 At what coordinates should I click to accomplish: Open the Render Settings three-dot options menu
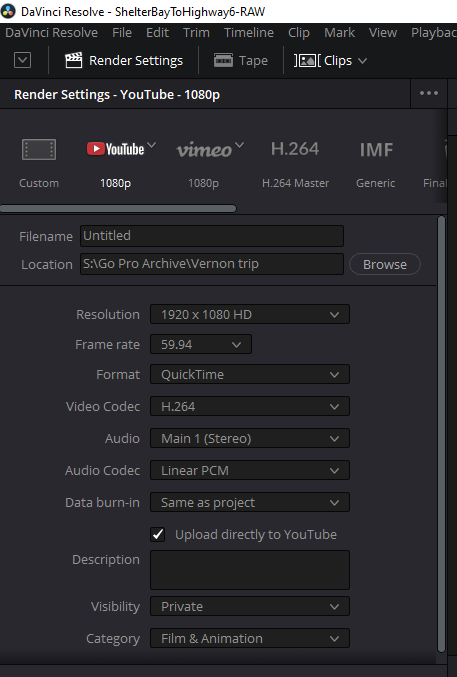[428, 94]
